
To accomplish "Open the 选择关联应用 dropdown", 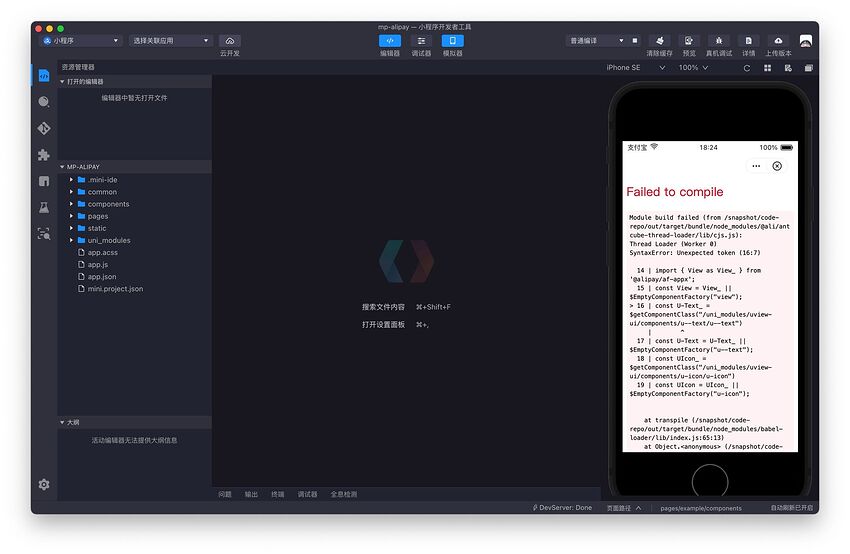I will (x=170, y=41).
